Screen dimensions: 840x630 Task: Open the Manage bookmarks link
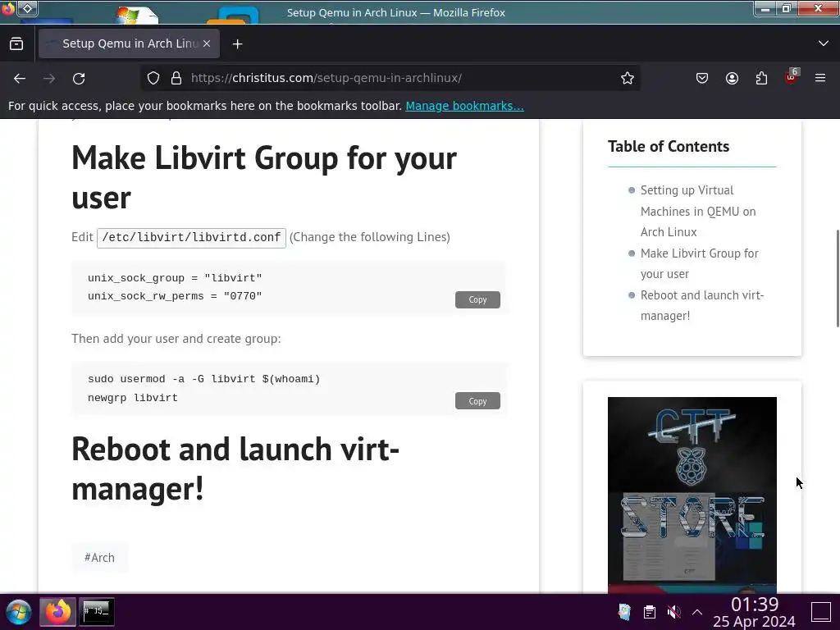click(464, 106)
